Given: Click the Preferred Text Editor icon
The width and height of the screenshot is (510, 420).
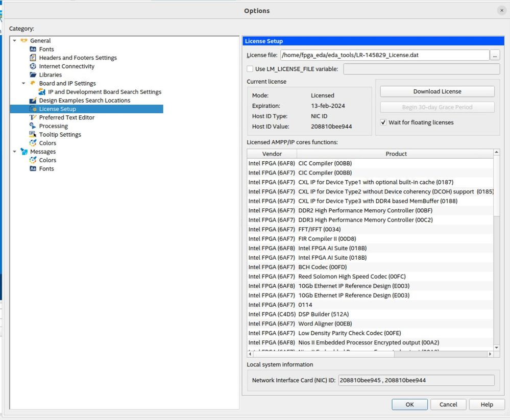Looking at the screenshot, I should click(33, 117).
